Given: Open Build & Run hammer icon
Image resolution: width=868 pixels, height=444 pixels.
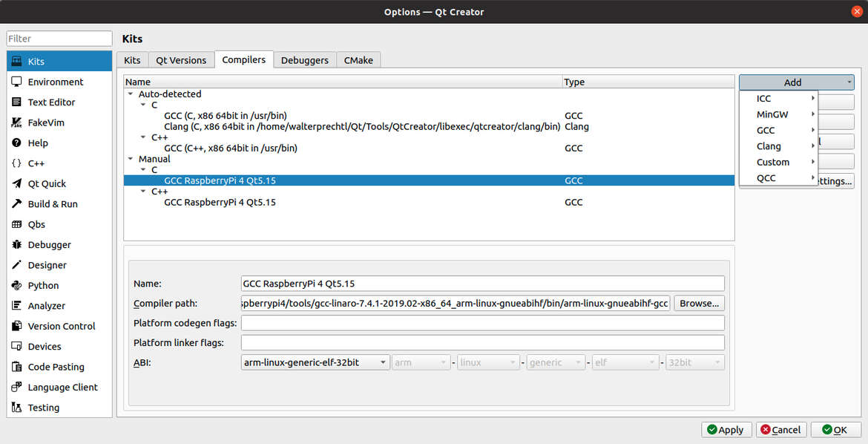Looking at the screenshot, I should (x=16, y=204).
